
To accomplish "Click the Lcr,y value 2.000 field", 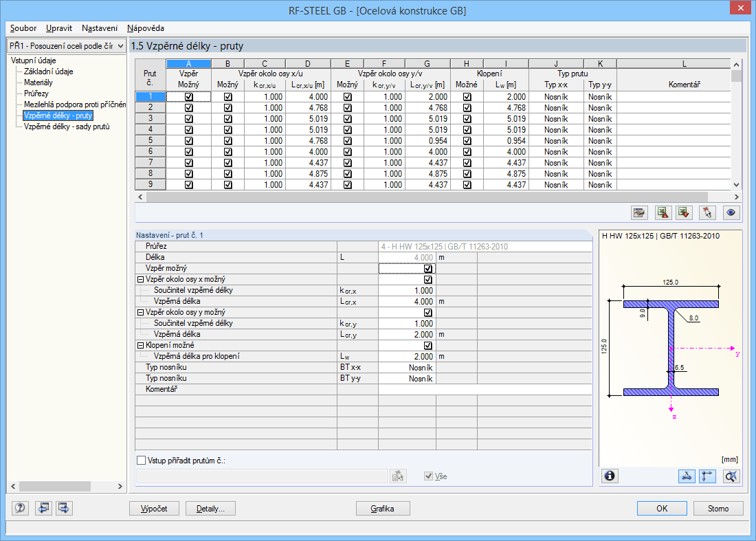I will pos(407,335).
